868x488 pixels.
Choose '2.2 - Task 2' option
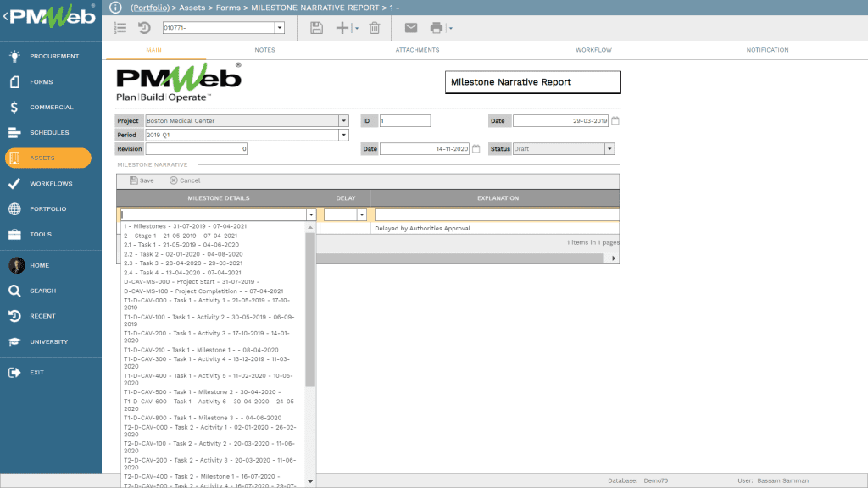click(x=183, y=254)
